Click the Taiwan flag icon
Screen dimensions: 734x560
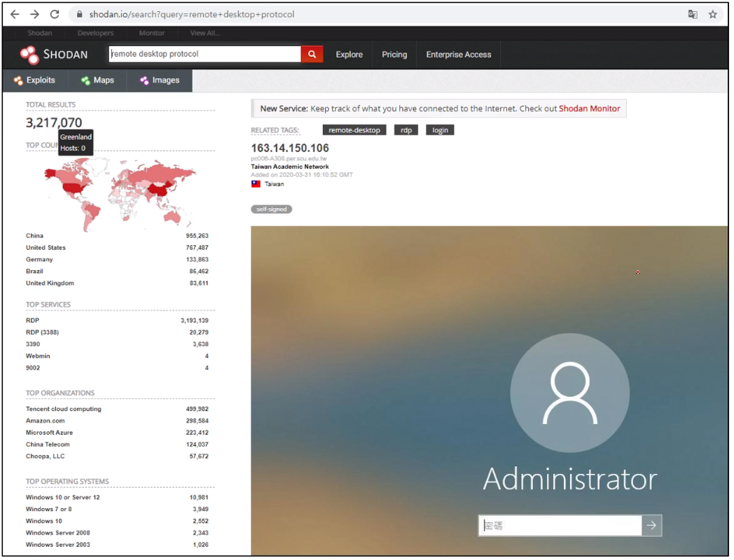[256, 184]
